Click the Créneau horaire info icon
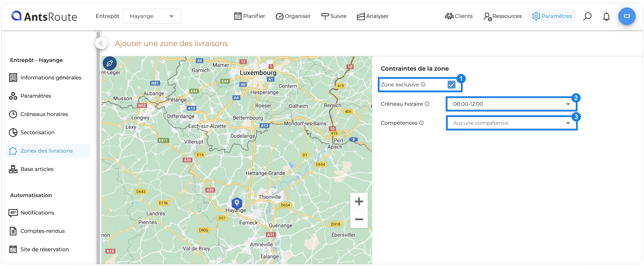Image resolution: width=644 pixels, height=267 pixels. 427,104
